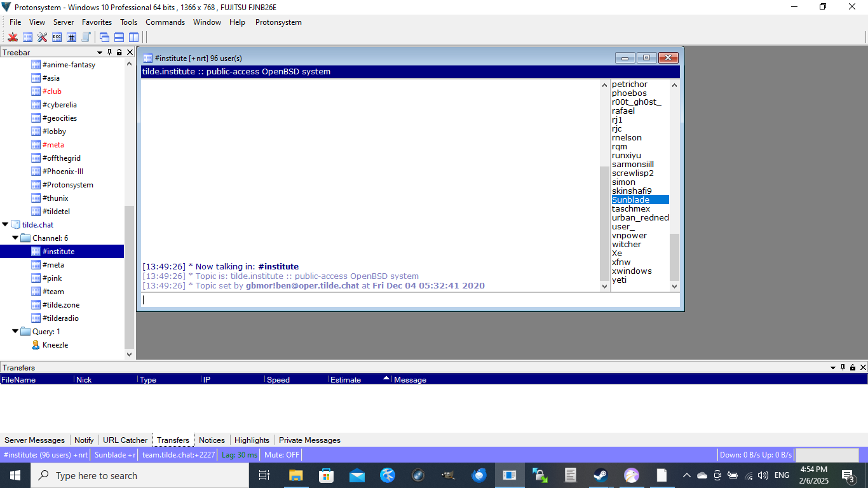Sort transfers using the Estimate column arrow
This screenshot has width=868, height=488.
[x=386, y=379]
